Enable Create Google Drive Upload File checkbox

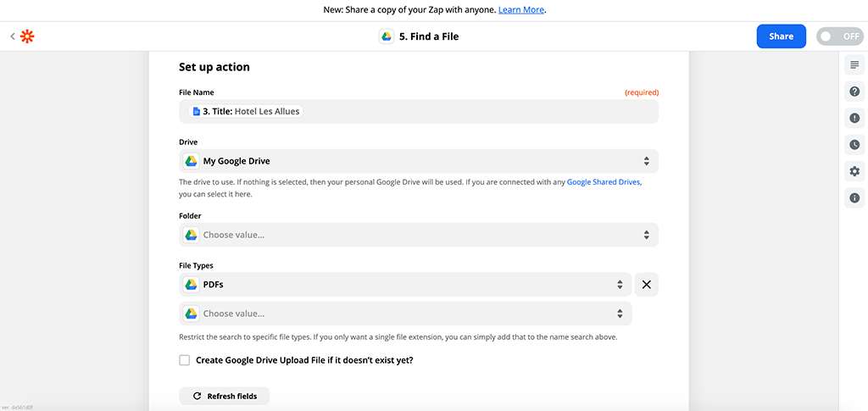[x=185, y=360]
